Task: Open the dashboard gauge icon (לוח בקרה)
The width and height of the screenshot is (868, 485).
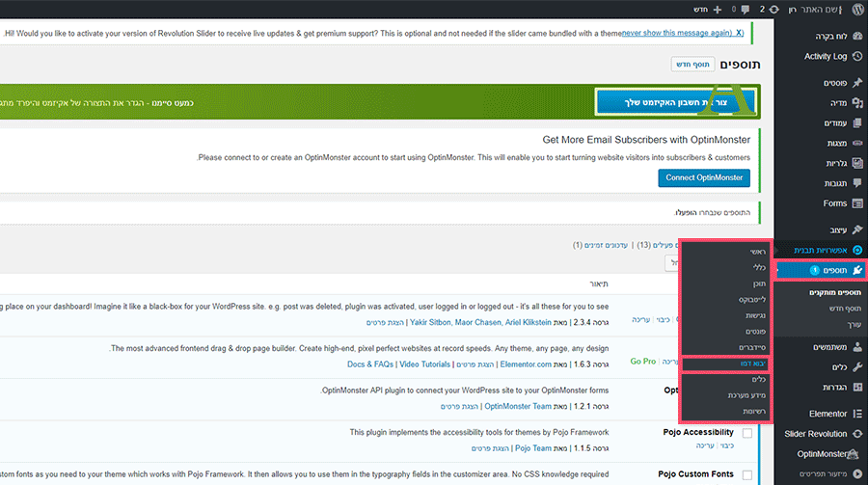Action: 857,36
